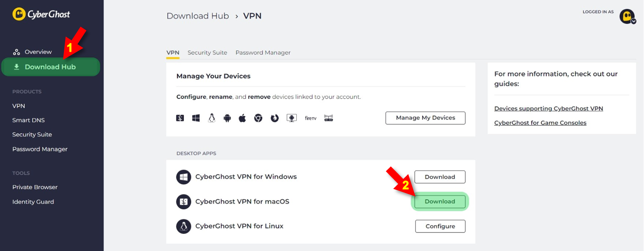Click Download Hub breadcrumb link
The width and height of the screenshot is (644, 251).
click(198, 16)
